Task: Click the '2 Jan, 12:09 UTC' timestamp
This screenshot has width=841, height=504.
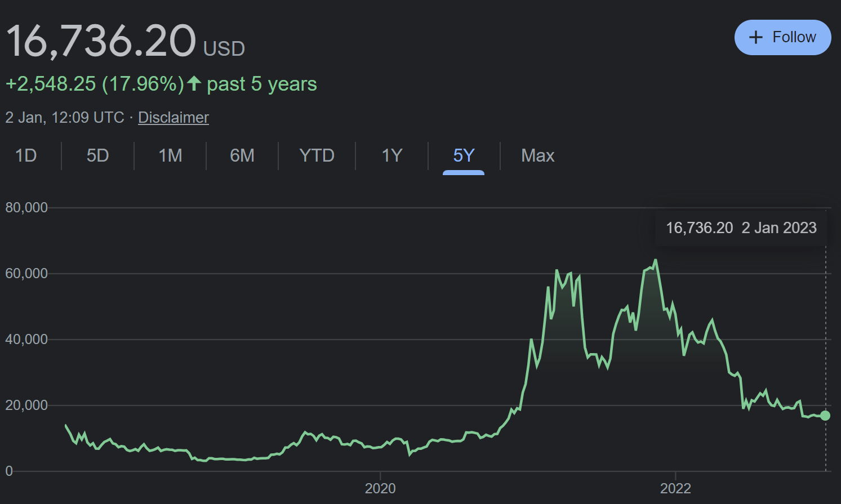Action: [65, 117]
